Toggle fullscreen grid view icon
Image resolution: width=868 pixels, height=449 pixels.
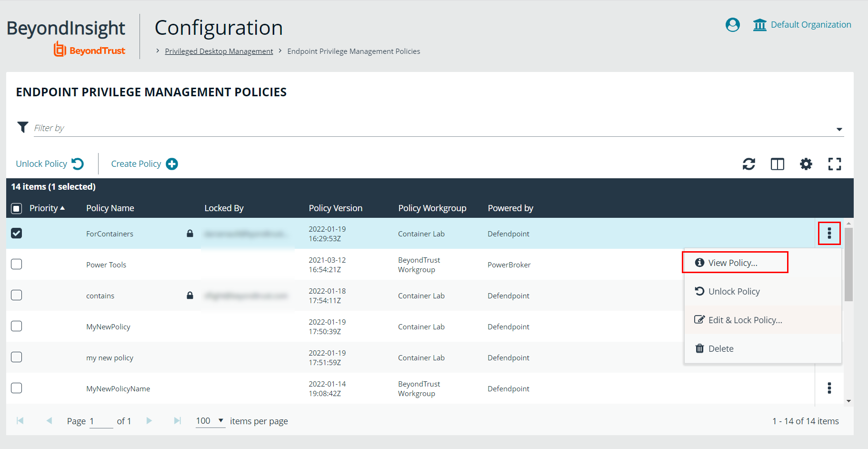[x=835, y=164]
